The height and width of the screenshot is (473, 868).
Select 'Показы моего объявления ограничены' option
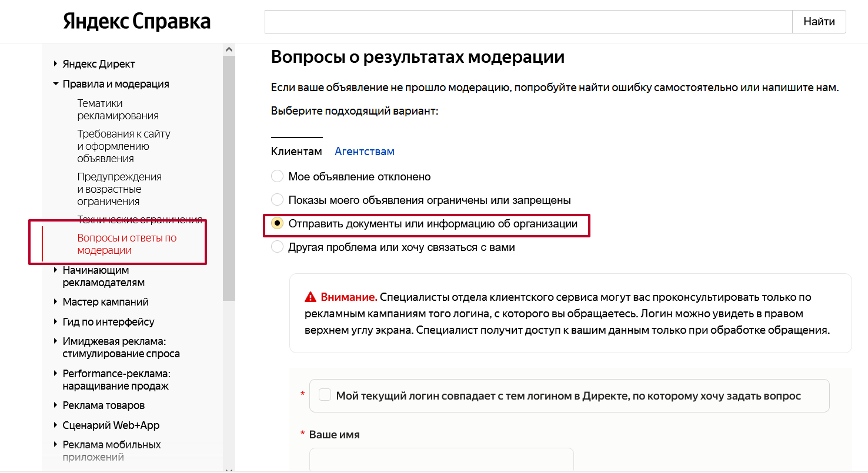pos(277,200)
